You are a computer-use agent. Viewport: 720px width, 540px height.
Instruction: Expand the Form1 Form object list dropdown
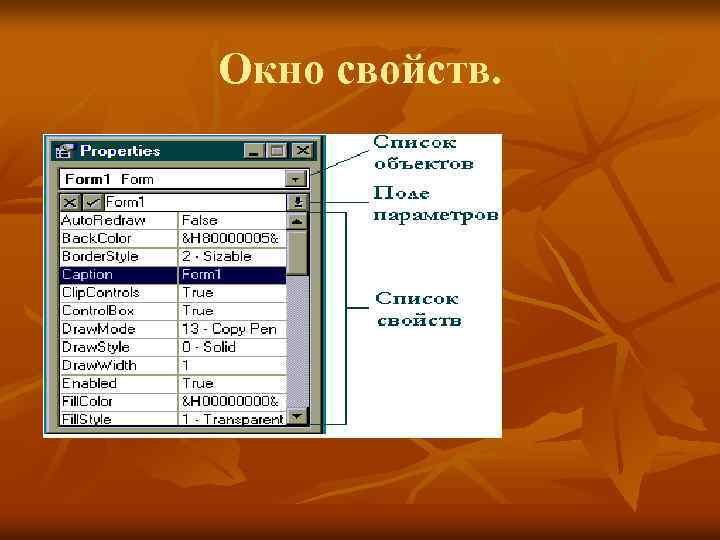tap(295, 179)
